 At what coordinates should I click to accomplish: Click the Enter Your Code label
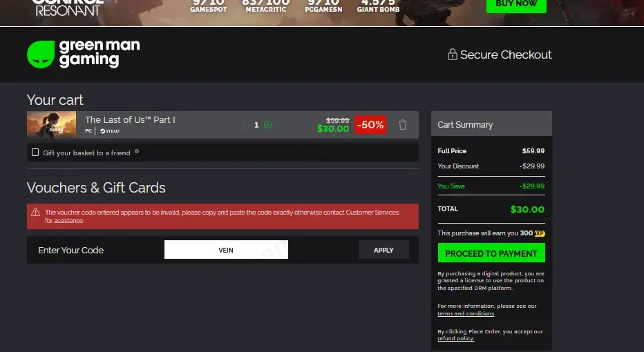pos(70,251)
